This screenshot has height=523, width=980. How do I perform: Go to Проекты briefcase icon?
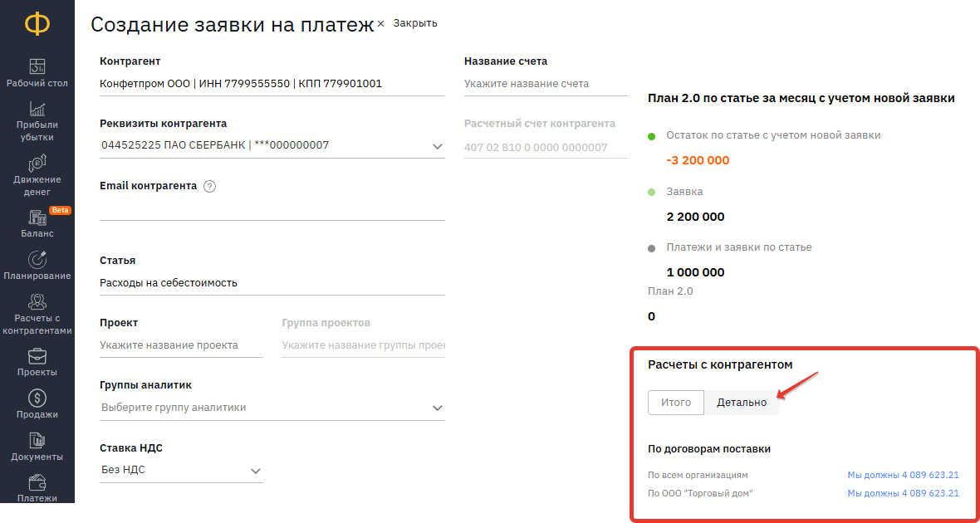coord(37,356)
